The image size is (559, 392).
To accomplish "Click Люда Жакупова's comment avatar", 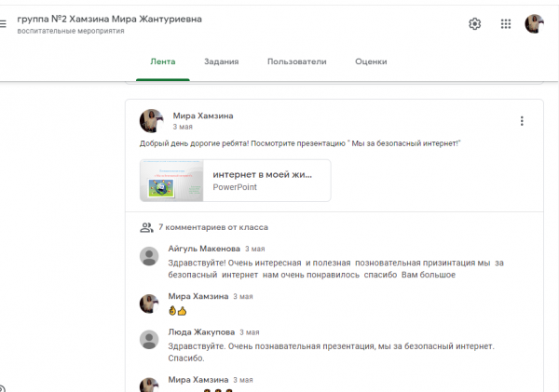I will pos(148,339).
